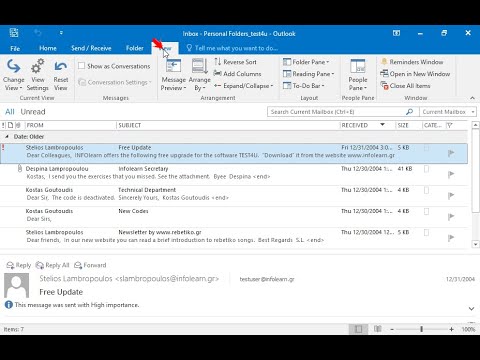Click Open in New Window
The width and height of the screenshot is (480, 360).
pos(415,74)
